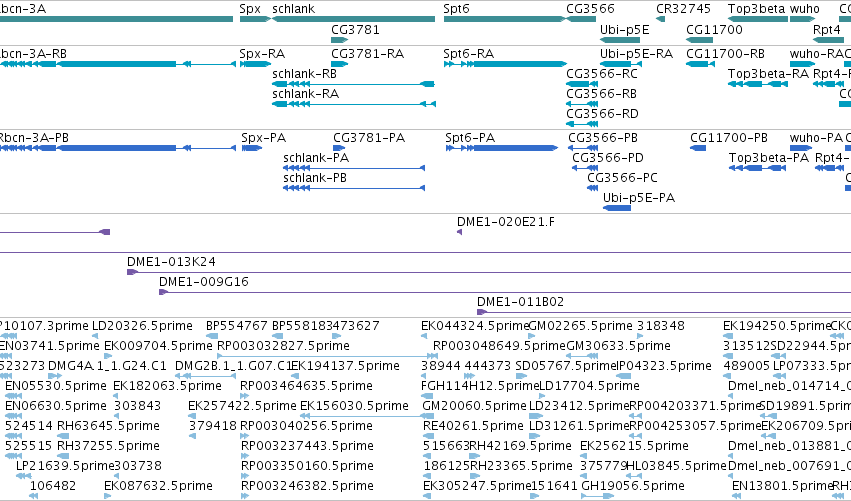Click the Top3beta gene label
Screen dimensions: 851x501
pos(757,9)
